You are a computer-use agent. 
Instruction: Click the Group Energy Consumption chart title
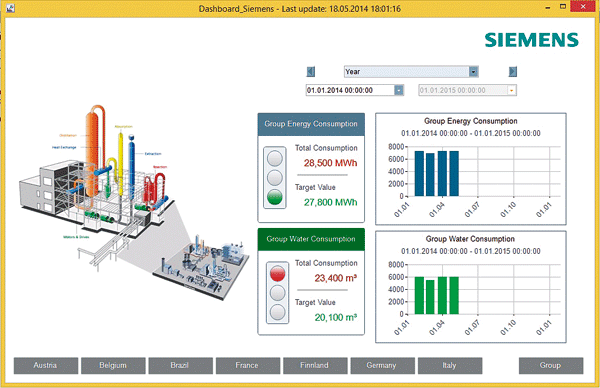[x=471, y=121]
